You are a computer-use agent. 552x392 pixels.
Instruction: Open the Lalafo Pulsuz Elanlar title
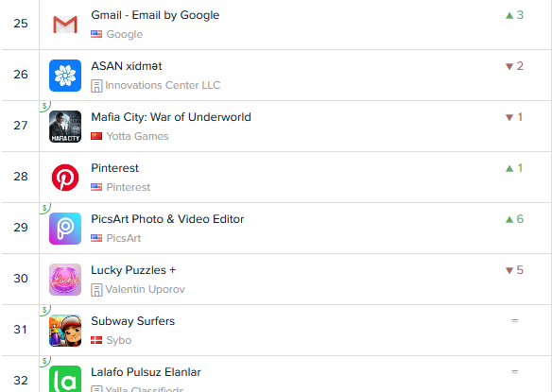[146, 372]
